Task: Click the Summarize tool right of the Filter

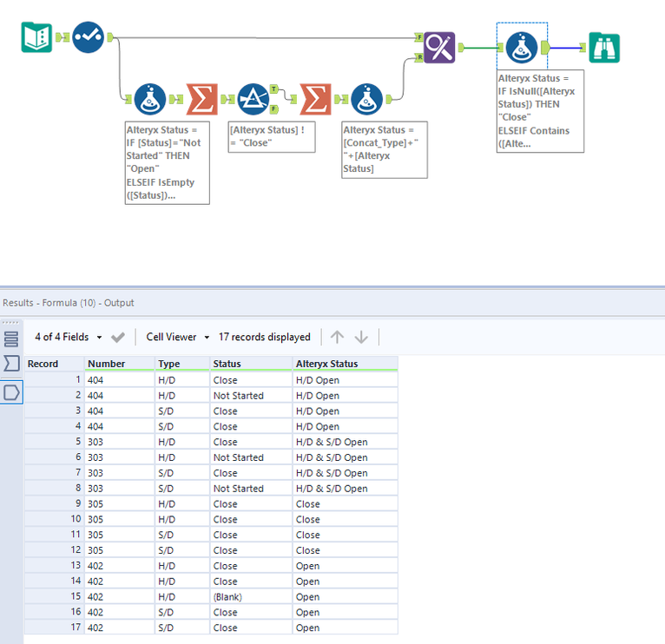Action: pos(316,100)
